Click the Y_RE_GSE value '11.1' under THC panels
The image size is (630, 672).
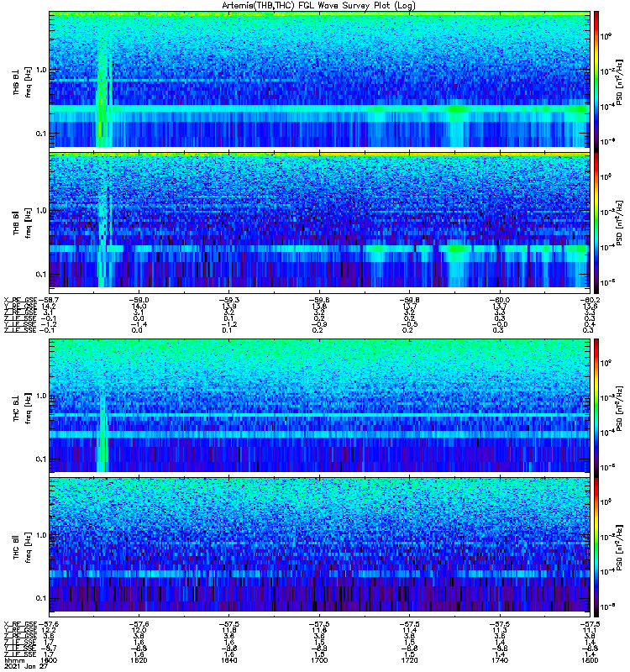[591, 631]
